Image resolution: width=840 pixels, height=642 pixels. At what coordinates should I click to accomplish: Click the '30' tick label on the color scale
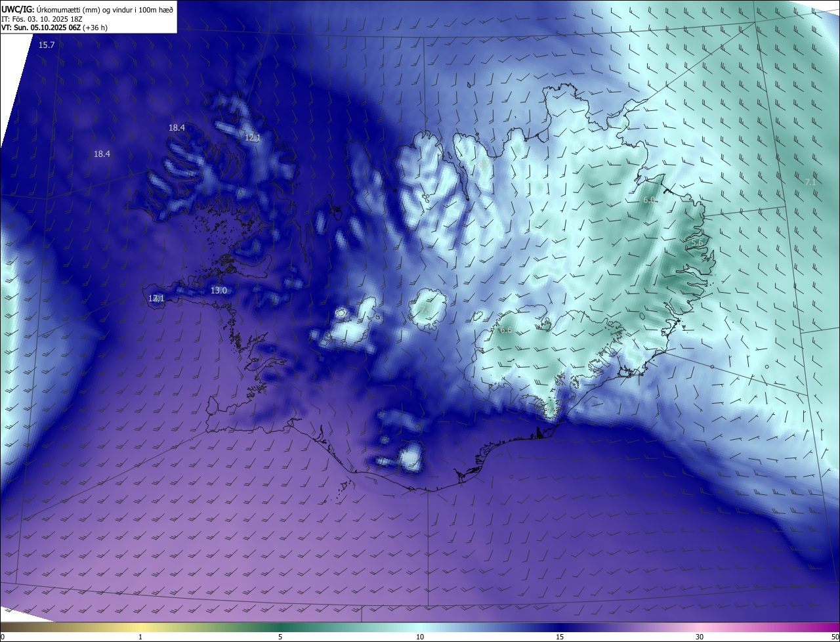click(x=700, y=637)
